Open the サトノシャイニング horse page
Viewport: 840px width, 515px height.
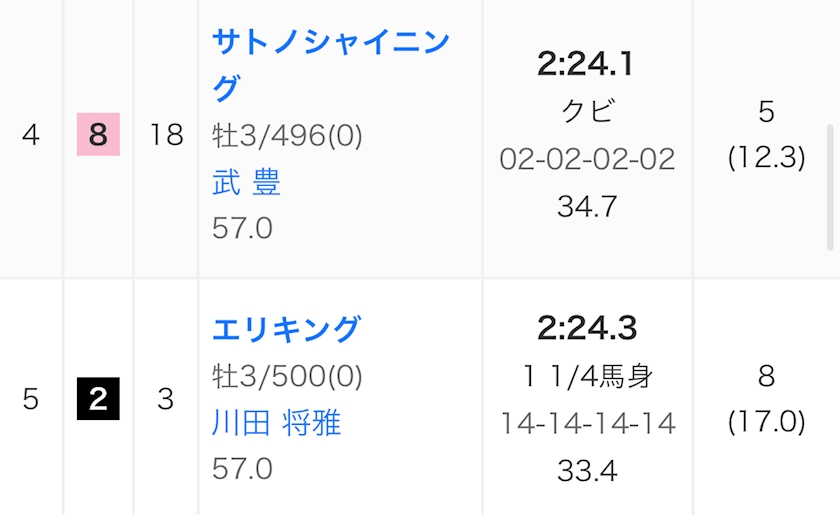click(331, 45)
